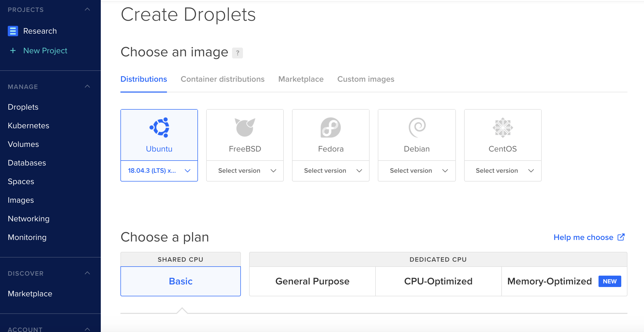This screenshot has height=332, width=644.
Task: Open FreeBSD Select version dropdown
Action: pyautogui.click(x=245, y=171)
